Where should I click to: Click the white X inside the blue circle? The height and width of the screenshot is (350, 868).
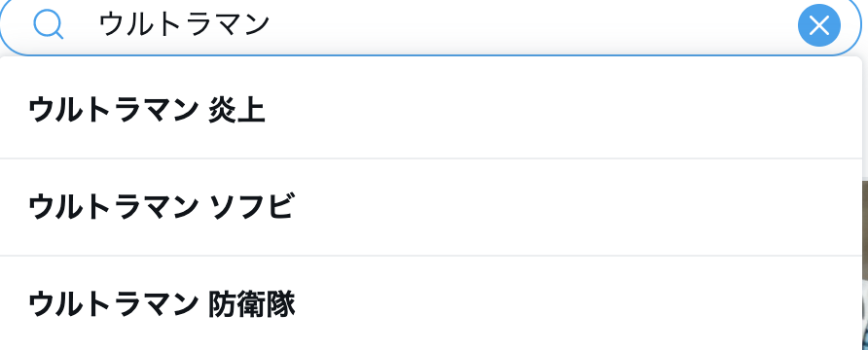coord(818,25)
